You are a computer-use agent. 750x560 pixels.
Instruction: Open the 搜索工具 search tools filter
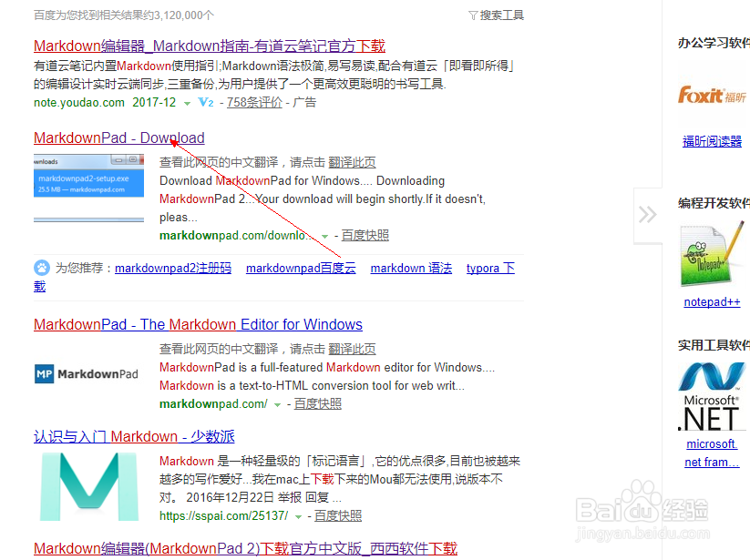(x=496, y=15)
